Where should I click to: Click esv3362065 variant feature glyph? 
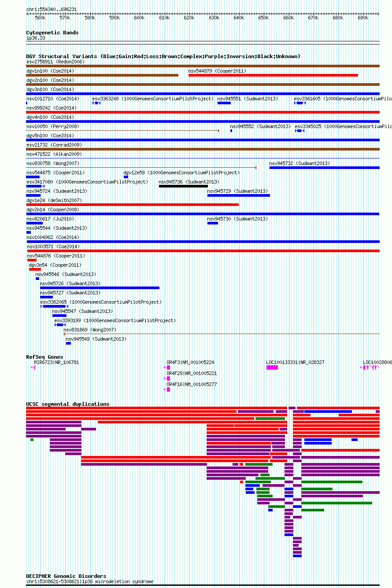55,306
